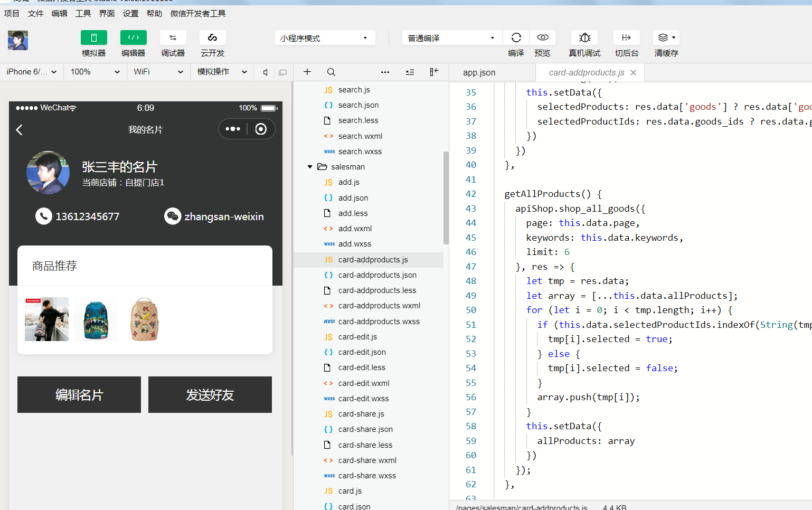The width and height of the screenshot is (812, 510).
Task: Collapse the salesman folder
Action: pos(310,167)
